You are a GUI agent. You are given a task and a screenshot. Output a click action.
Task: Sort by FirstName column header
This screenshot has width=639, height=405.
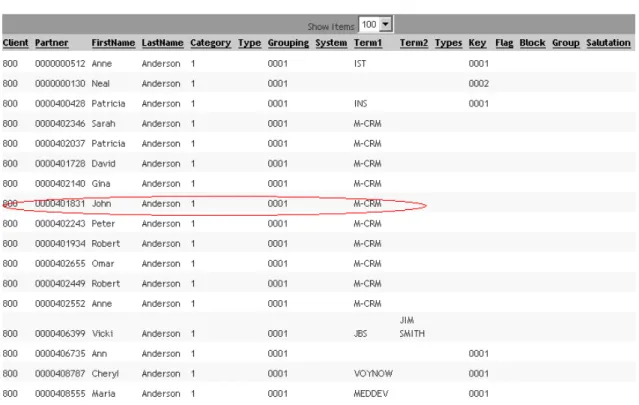pos(113,43)
